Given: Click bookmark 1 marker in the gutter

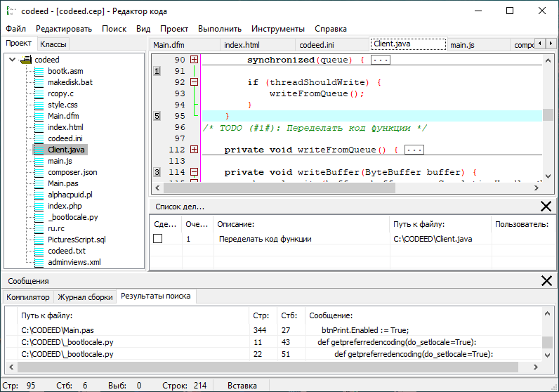Looking at the screenshot, I should 157,71.
